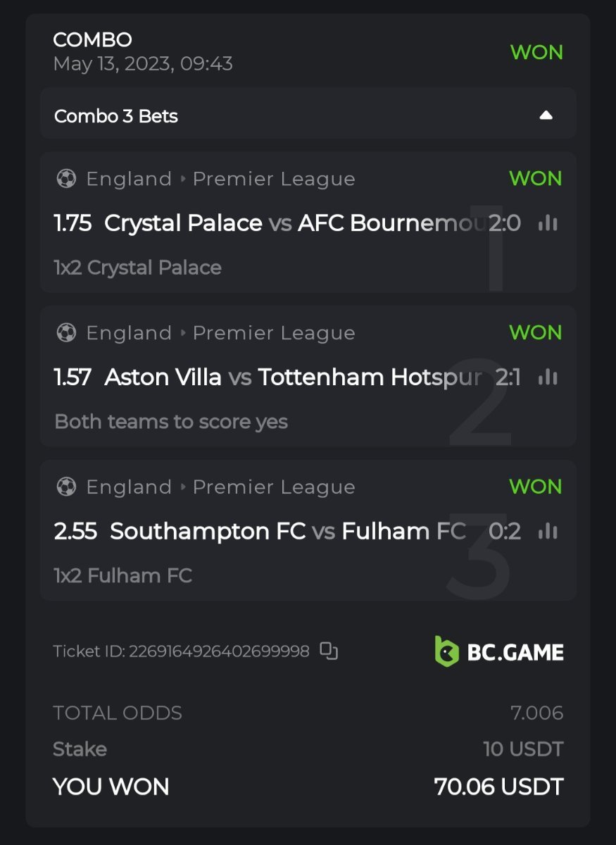Screen dimensions: 616x845
Task: Open Premier League link in first bet
Action: [x=273, y=179]
